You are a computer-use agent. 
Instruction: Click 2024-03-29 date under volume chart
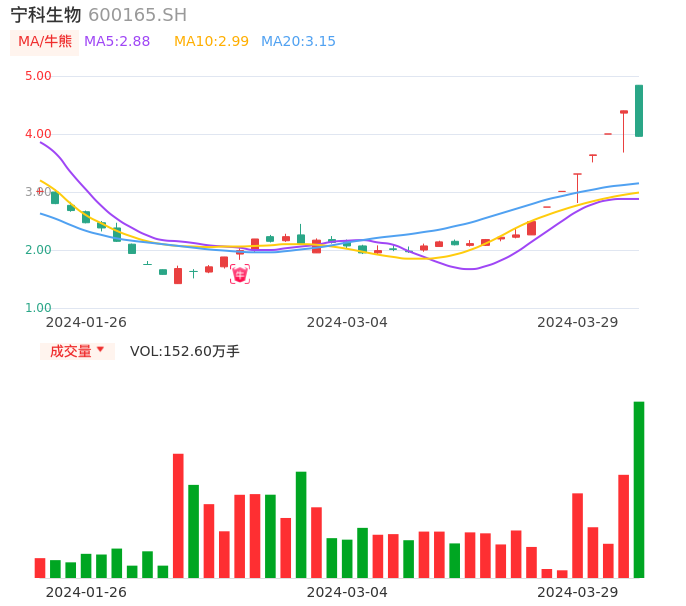click(x=578, y=592)
